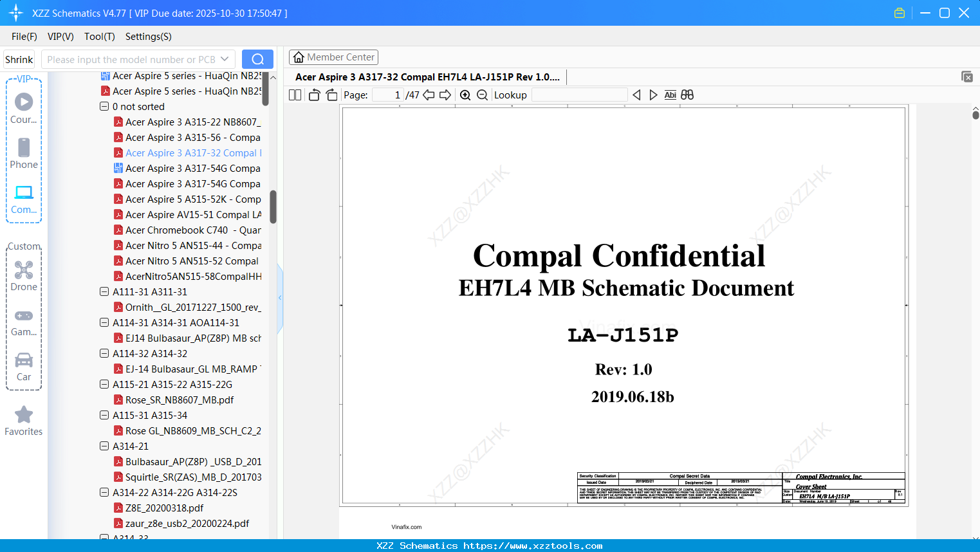This screenshot has width=980, height=552.
Task: Open model number search dropdown arrow
Action: (225, 59)
